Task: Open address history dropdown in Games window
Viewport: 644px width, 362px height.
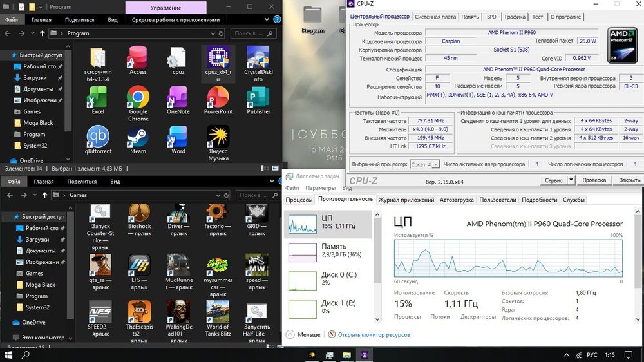Action: pyautogui.click(x=218, y=195)
